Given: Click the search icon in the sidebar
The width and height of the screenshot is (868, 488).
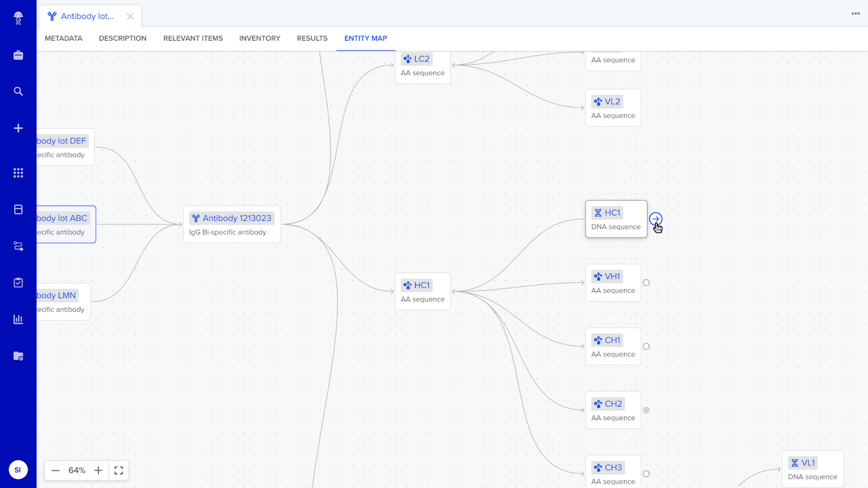Looking at the screenshot, I should coord(18,91).
